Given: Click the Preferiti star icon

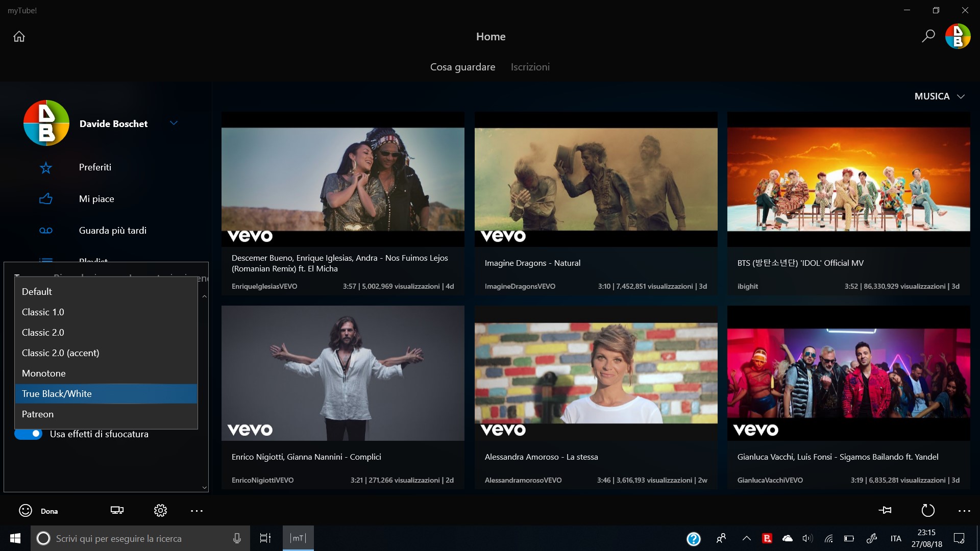Looking at the screenshot, I should click(46, 167).
